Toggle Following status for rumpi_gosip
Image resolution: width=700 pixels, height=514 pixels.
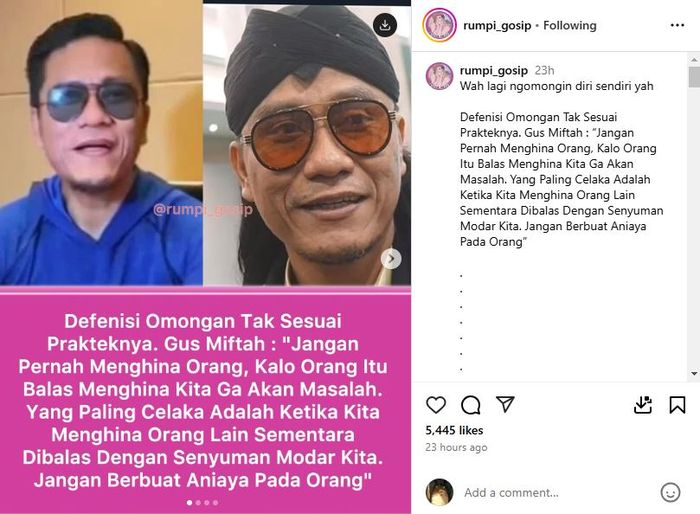click(x=570, y=25)
